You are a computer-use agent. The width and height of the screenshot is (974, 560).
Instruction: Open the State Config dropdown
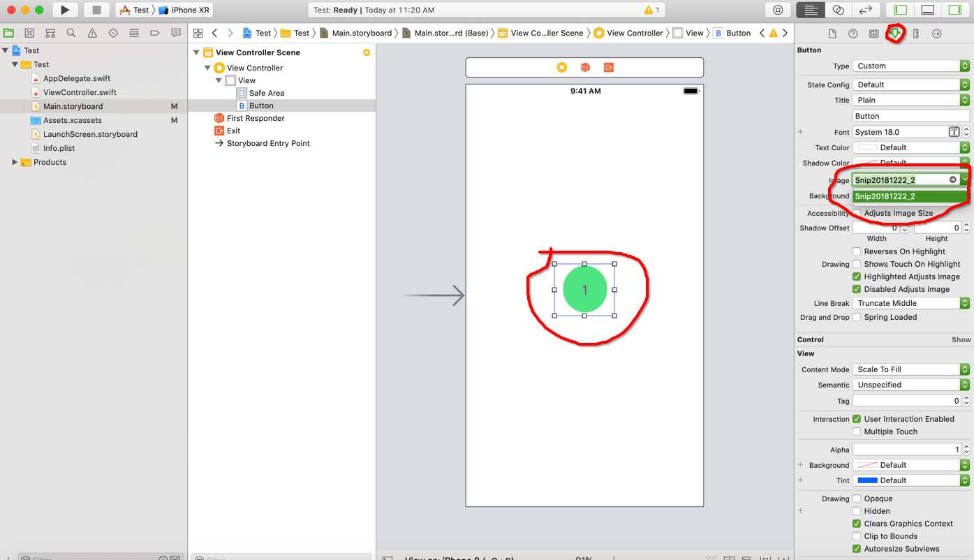(911, 84)
